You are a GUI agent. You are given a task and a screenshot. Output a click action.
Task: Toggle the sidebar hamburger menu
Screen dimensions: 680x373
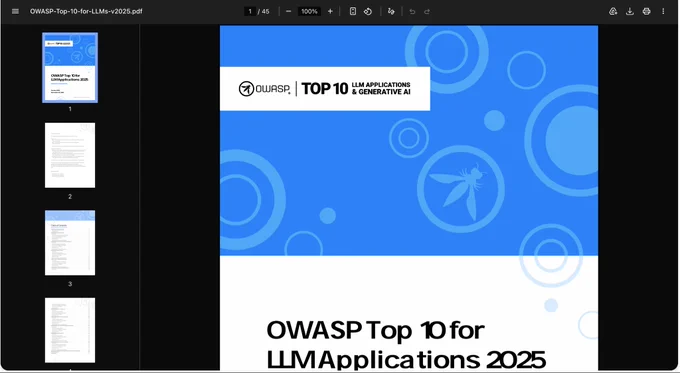click(x=15, y=11)
